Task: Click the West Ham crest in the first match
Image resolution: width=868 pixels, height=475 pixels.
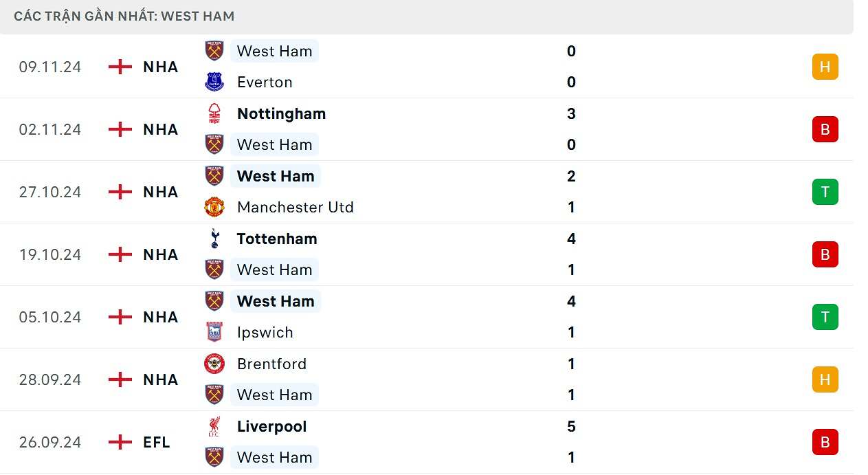Action: [x=214, y=51]
